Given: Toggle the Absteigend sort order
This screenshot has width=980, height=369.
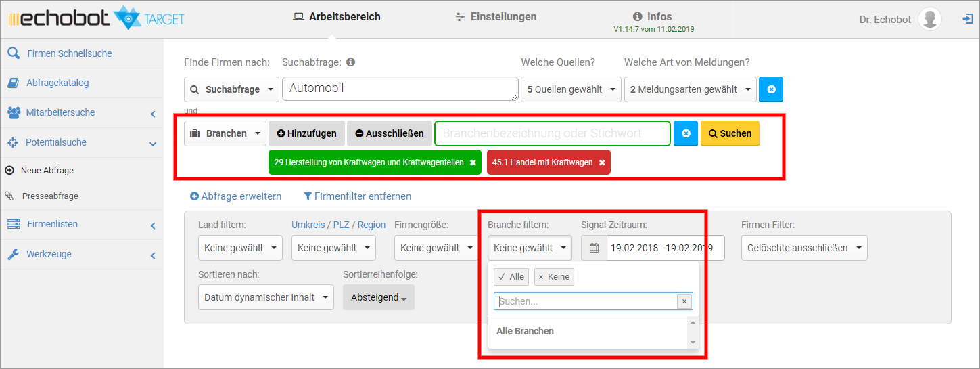Looking at the screenshot, I should 378,297.
